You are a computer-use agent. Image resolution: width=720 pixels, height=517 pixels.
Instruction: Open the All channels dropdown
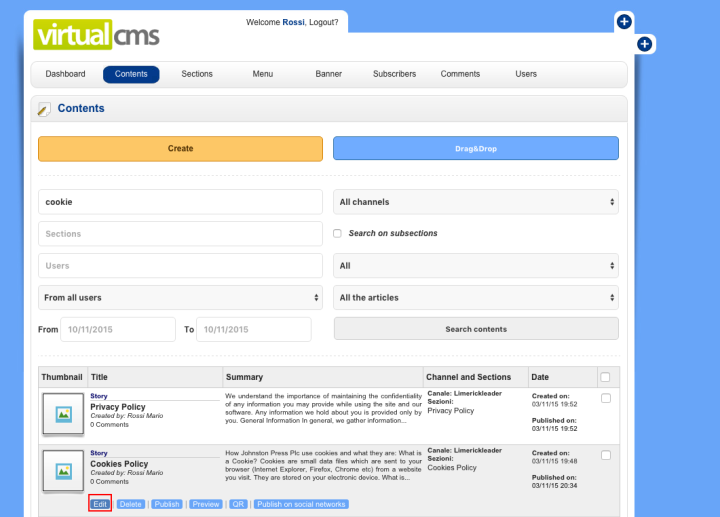[x=475, y=202]
